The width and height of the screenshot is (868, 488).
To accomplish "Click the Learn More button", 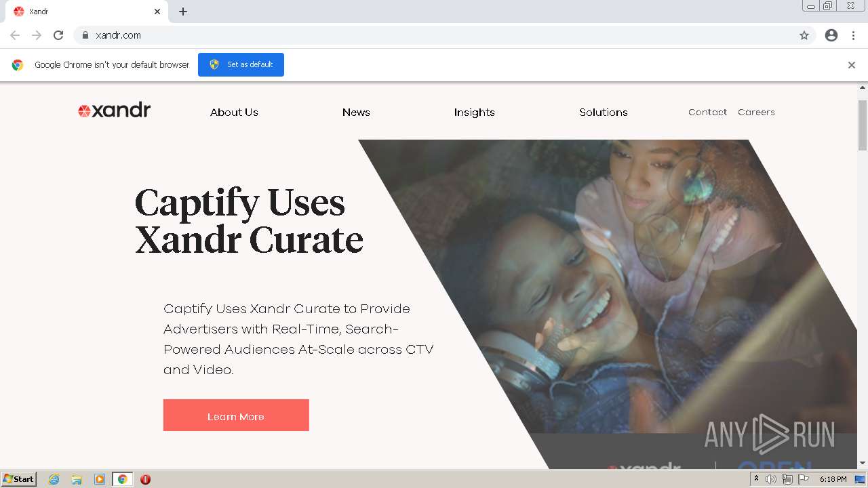I will tap(236, 415).
